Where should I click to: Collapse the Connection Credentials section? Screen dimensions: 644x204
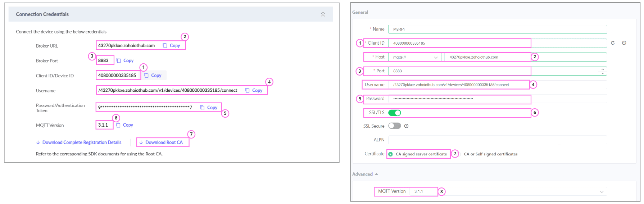(323, 14)
